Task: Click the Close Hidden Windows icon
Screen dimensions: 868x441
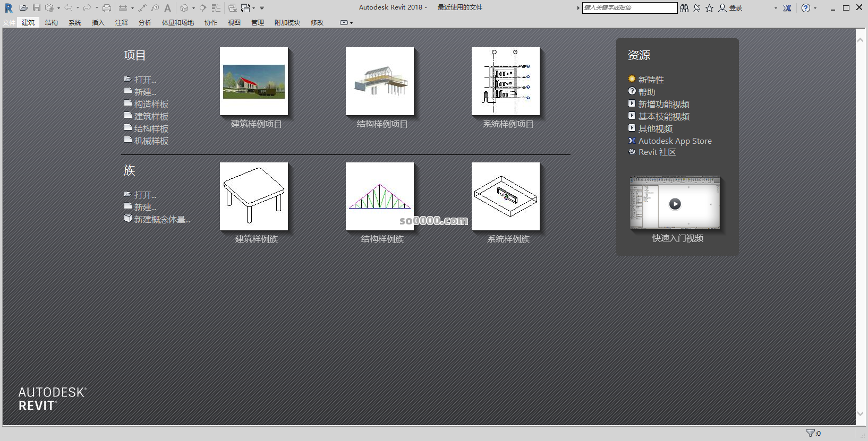Action: pyautogui.click(x=233, y=8)
